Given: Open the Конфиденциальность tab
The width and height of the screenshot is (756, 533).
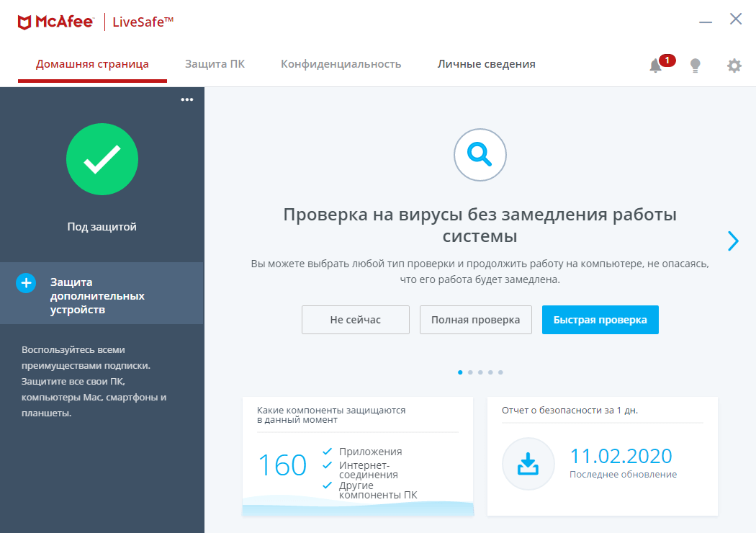Looking at the screenshot, I should tap(342, 63).
